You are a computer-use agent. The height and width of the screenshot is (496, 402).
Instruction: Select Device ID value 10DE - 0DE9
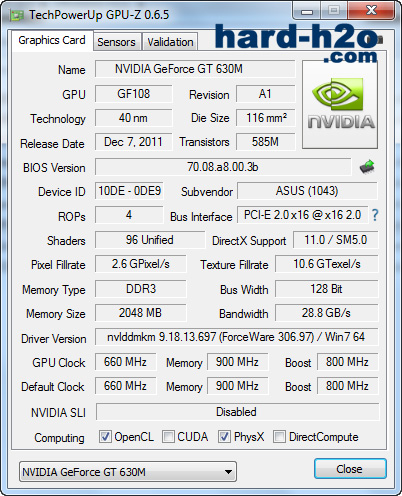point(129,191)
